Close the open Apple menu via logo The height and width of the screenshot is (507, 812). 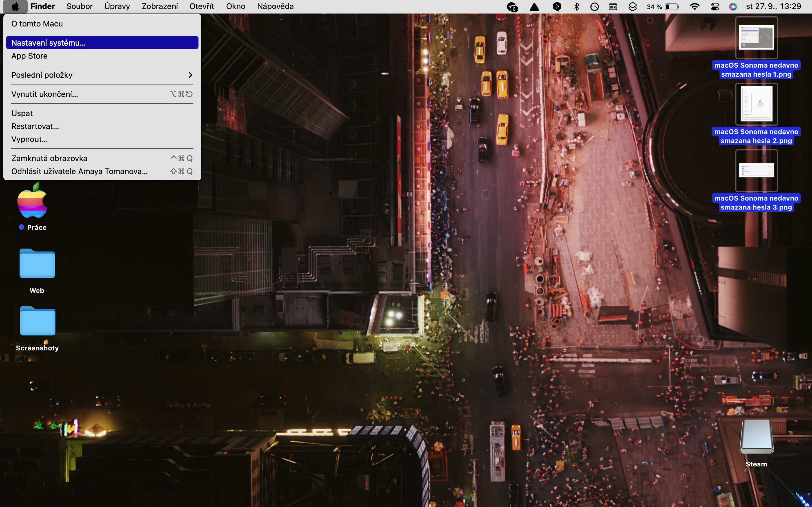tap(15, 7)
